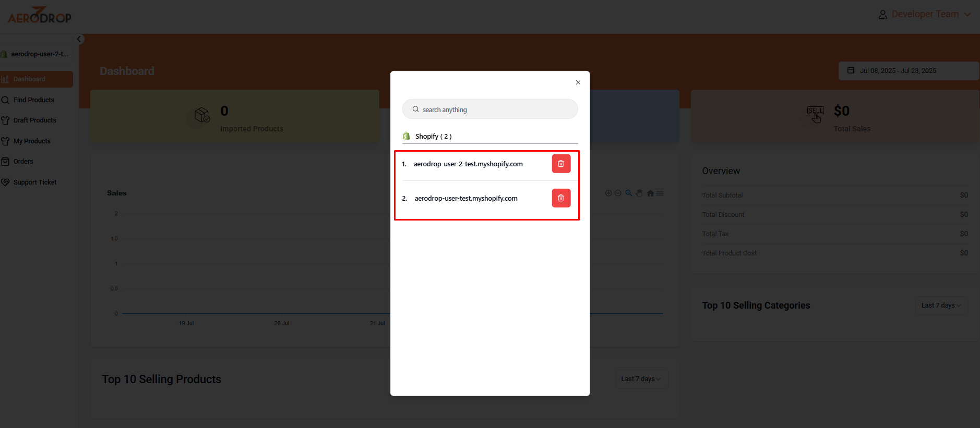
Task: Reset zoom with the home icon
Action: tap(650, 193)
